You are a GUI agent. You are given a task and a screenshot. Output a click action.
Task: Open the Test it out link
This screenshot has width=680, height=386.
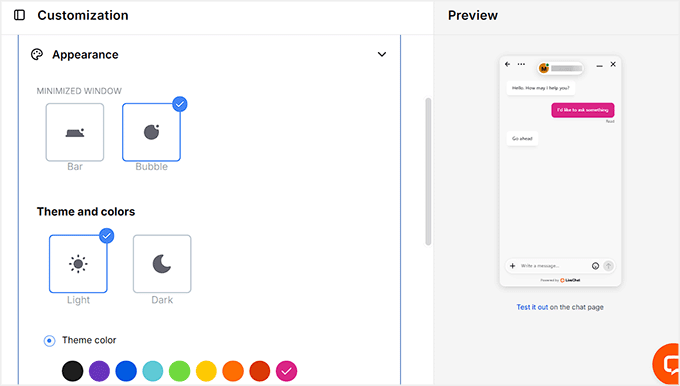(532, 307)
